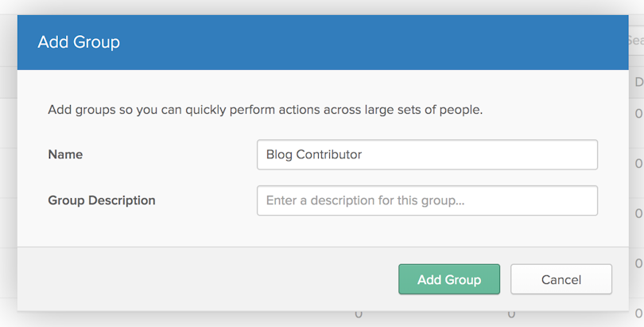Click the 'Enter a description for this group' placeholder

(x=365, y=200)
